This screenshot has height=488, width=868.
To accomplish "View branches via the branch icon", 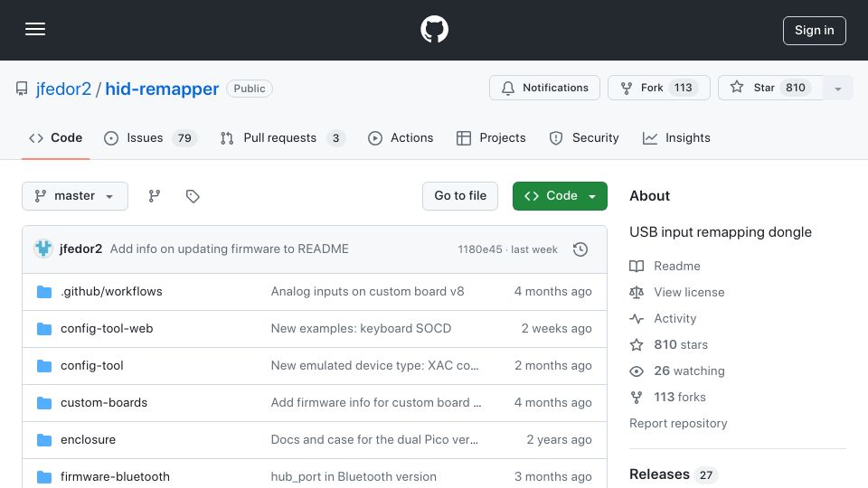I will point(155,196).
